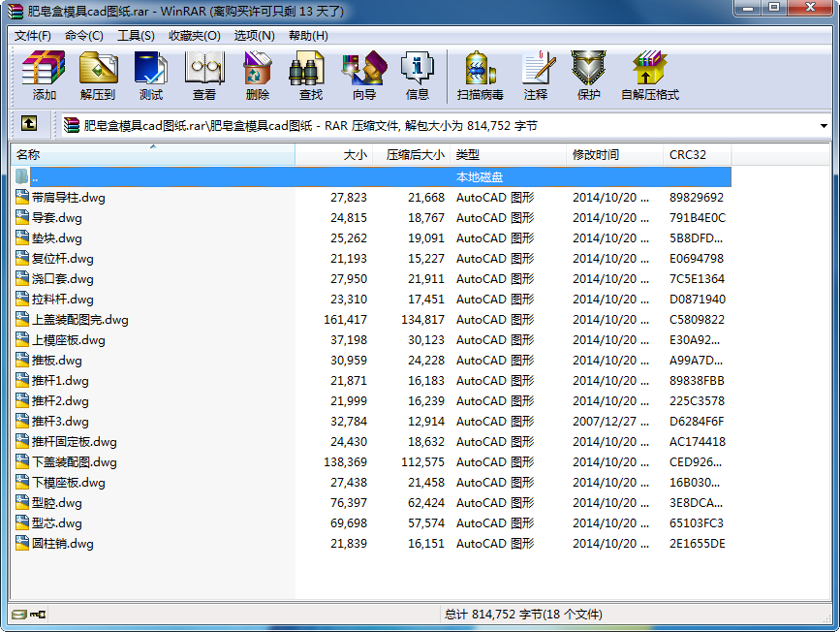
Task: Sort by 名称 column header
Action: coord(153,155)
